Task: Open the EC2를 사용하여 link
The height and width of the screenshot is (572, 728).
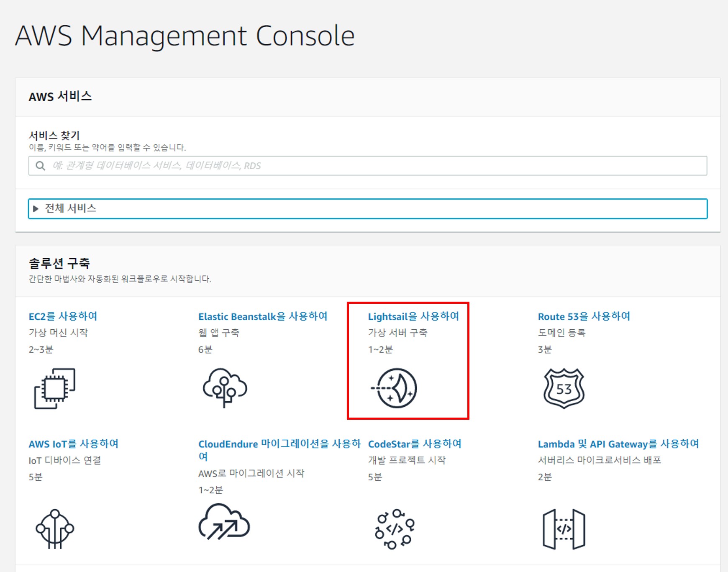Action: (x=63, y=316)
